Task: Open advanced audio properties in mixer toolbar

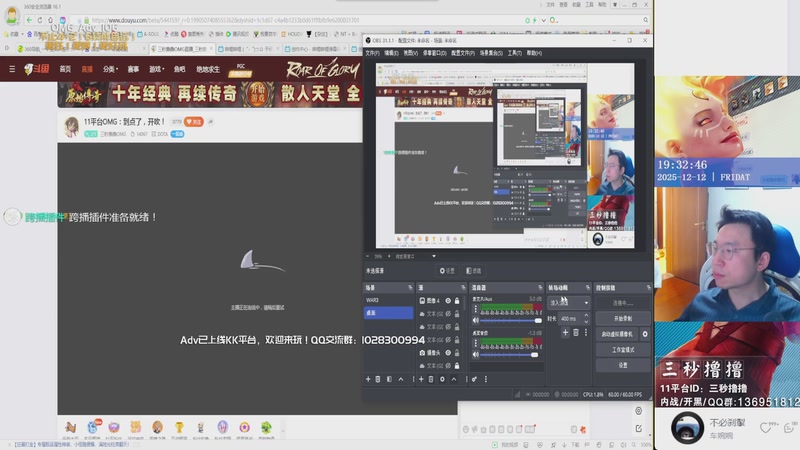Action: tap(474, 379)
